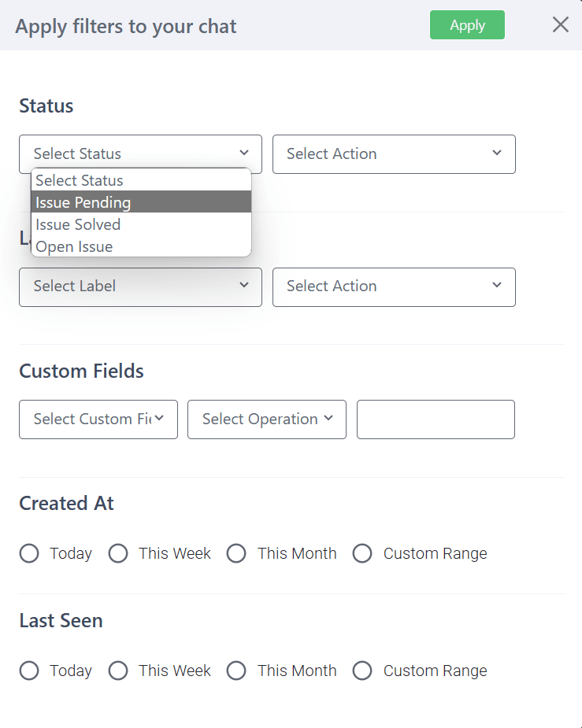Choose Issue Pending from status list
The image size is (582, 728).
tap(141, 202)
